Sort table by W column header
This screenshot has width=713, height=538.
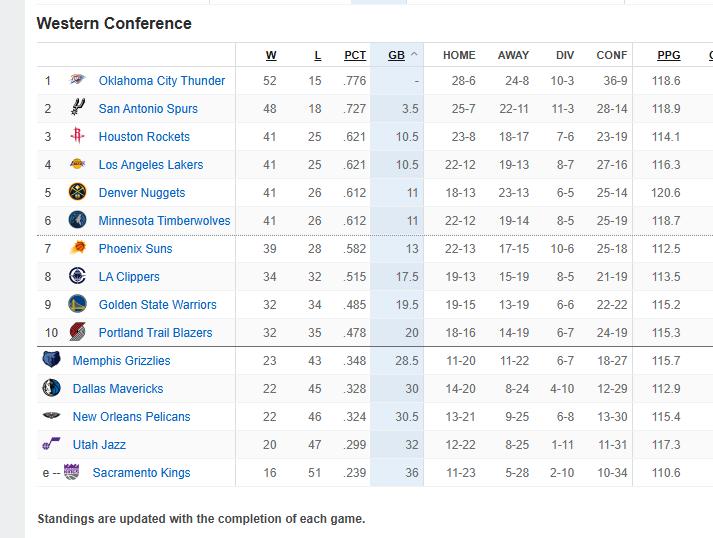pos(271,56)
